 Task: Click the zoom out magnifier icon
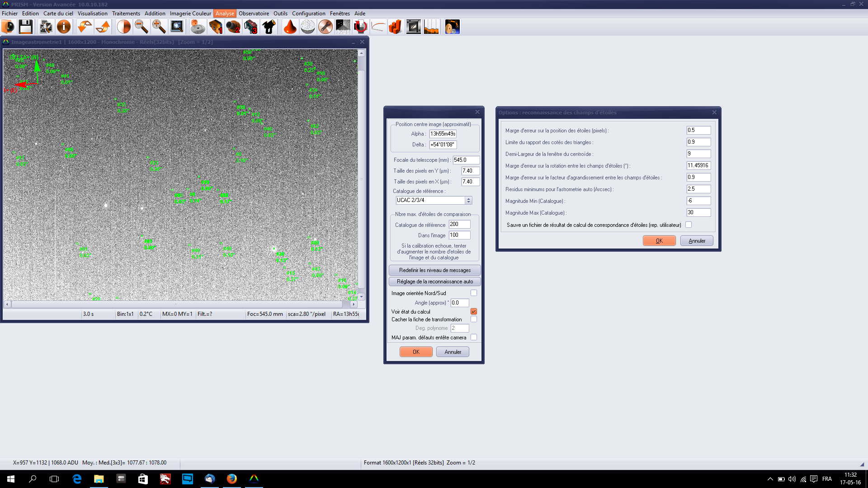[x=142, y=27]
